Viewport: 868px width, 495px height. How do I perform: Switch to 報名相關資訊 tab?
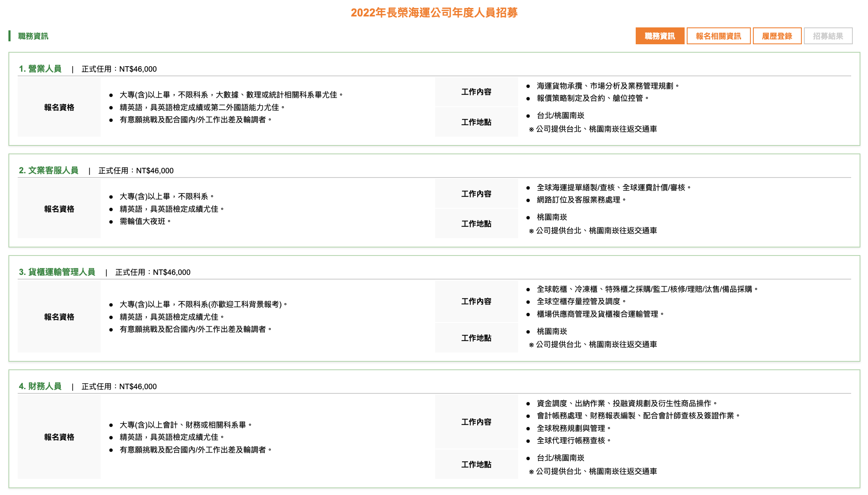click(x=718, y=36)
